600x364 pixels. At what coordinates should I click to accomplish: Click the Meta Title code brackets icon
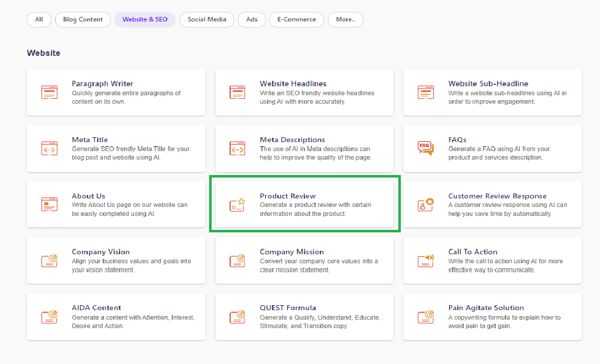49,148
